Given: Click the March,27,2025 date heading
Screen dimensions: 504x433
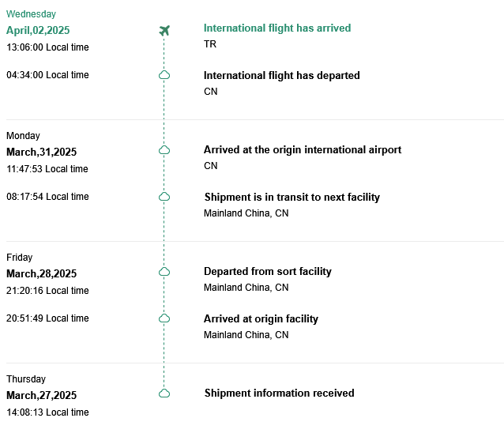Looking at the screenshot, I should [41, 396].
